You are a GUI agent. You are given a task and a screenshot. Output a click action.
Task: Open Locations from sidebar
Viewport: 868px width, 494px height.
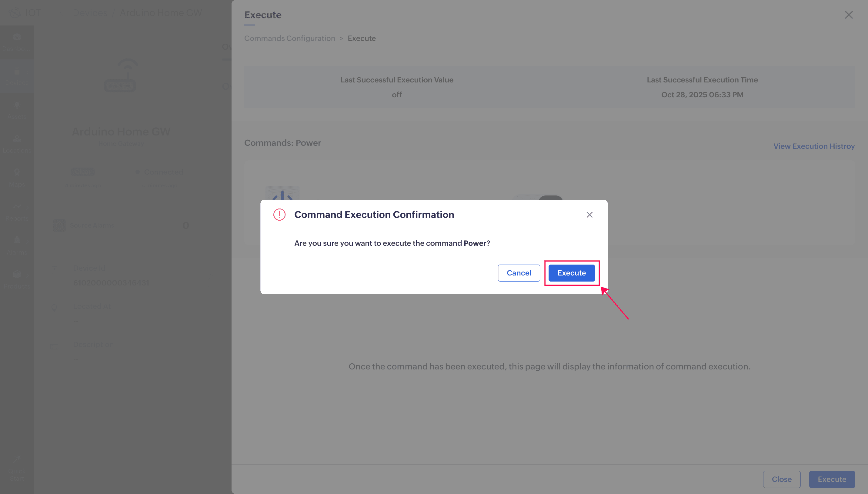pos(17,144)
